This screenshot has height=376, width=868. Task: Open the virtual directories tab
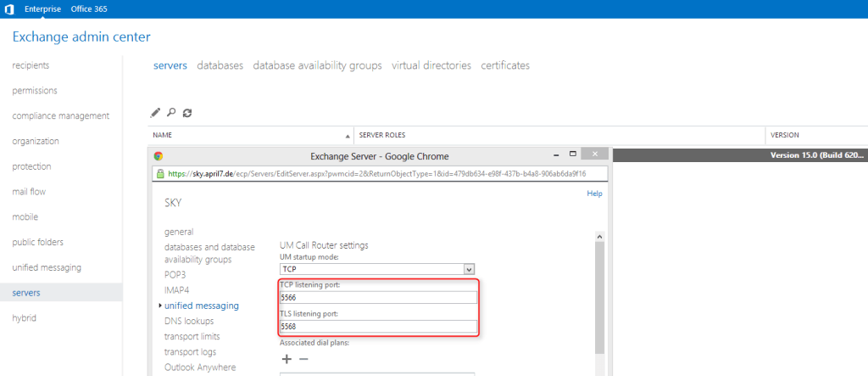coord(431,65)
